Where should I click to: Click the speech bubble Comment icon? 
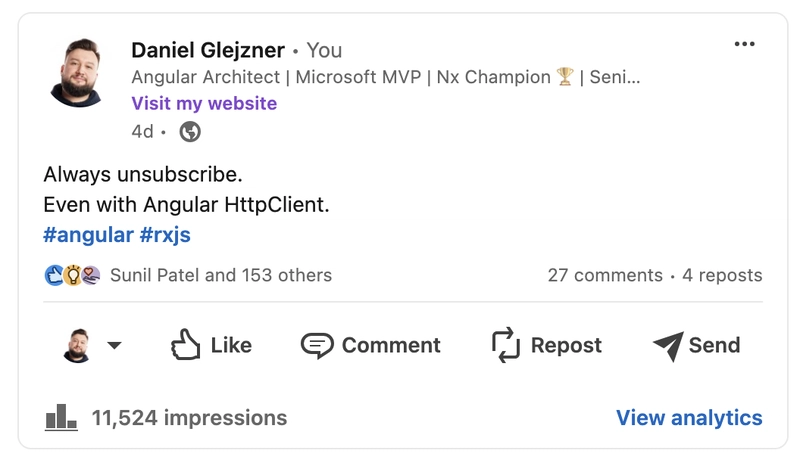pos(317,345)
